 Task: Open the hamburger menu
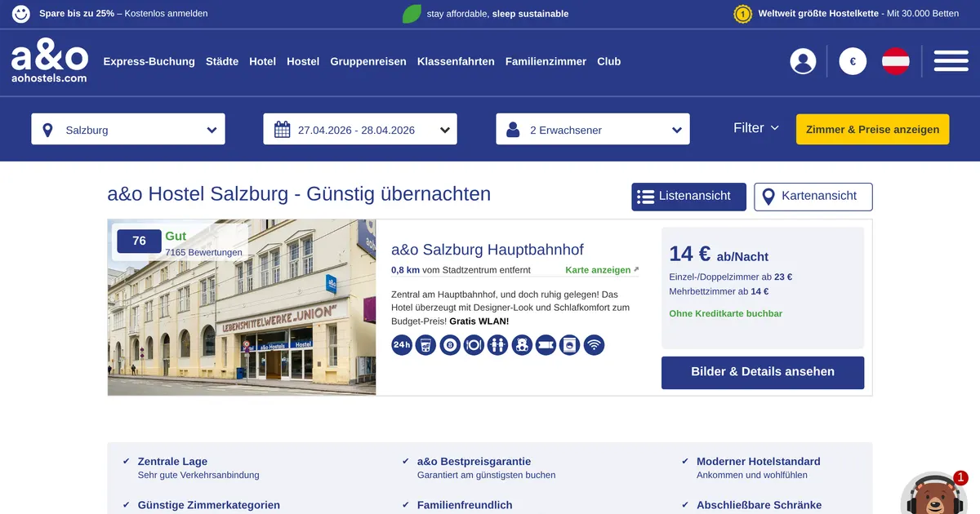951,61
